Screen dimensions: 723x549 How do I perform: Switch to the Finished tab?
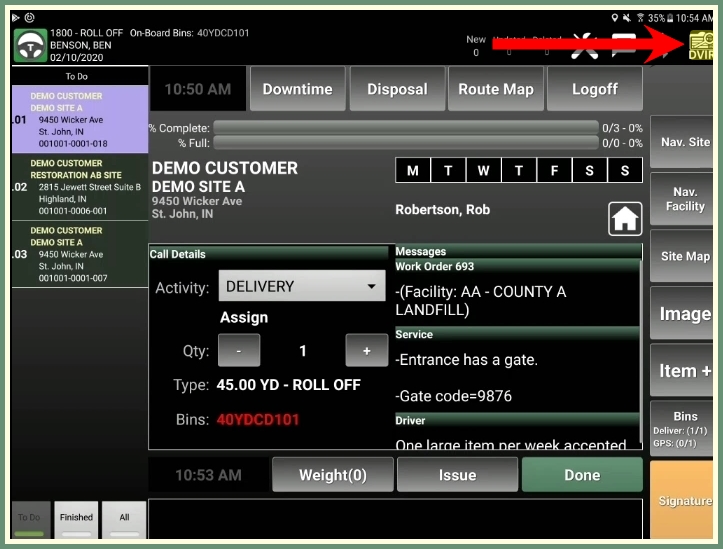[x=76, y=520]
